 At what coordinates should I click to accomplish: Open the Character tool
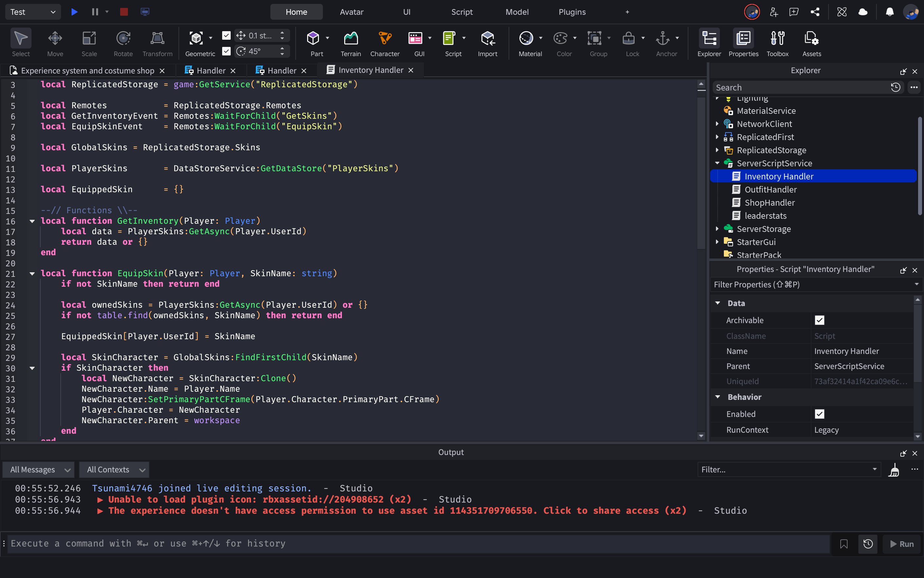point(385,42)
